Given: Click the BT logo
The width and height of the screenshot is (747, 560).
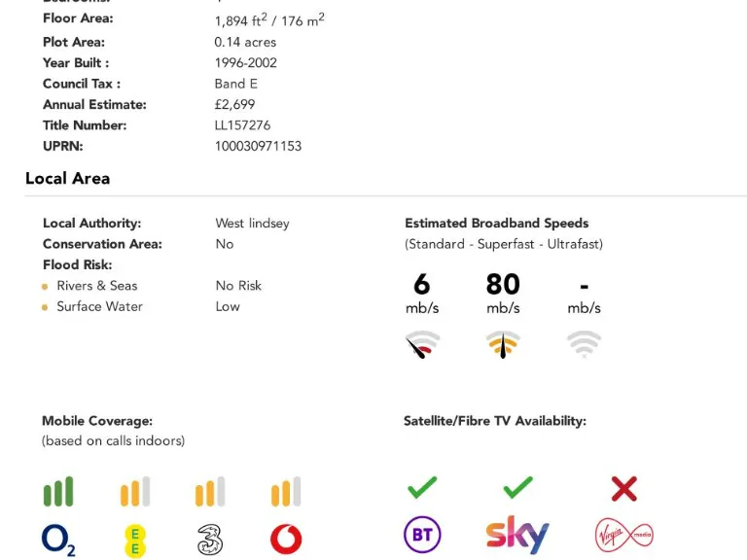Looking at the screenshot, I should (x=422, y=535).
